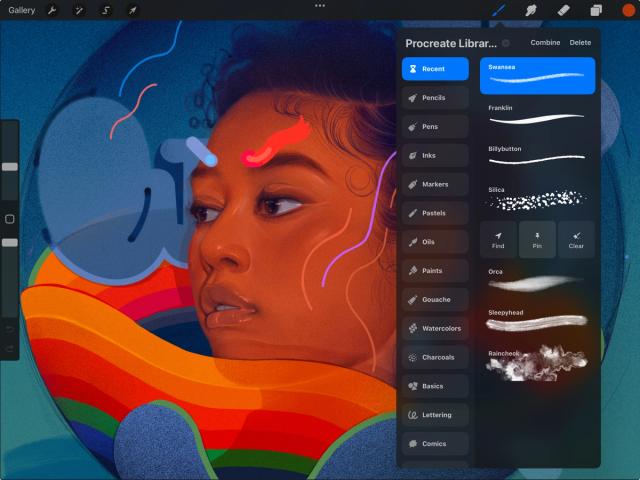Open the Layers panel
Image resolution: width=640 pixels, height=480 pixels.
click(596, 10)
